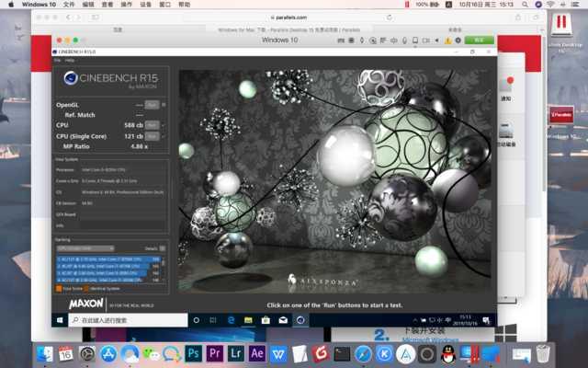Show hidden tray icons in Windows taskbar
Viewport: 588px width, 368px height.
414,320
